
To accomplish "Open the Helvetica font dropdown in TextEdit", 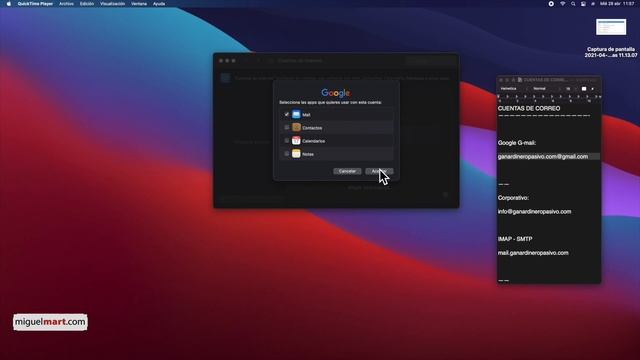I will 512,89.
